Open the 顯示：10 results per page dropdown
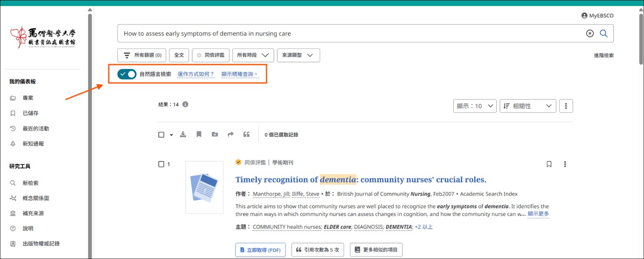Viewport: 644px width, 259px height. (x=475, y=106)
